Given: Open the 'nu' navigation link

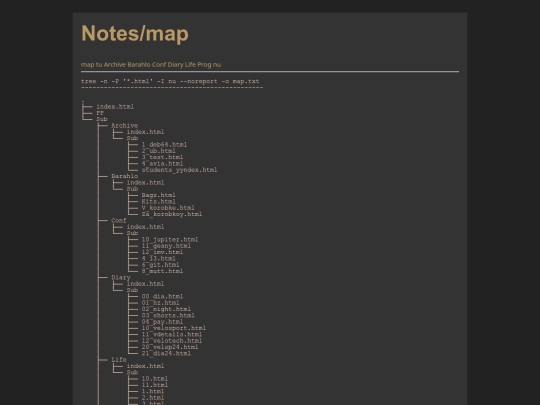Looking at the screenshot, I should pos(217,65).
